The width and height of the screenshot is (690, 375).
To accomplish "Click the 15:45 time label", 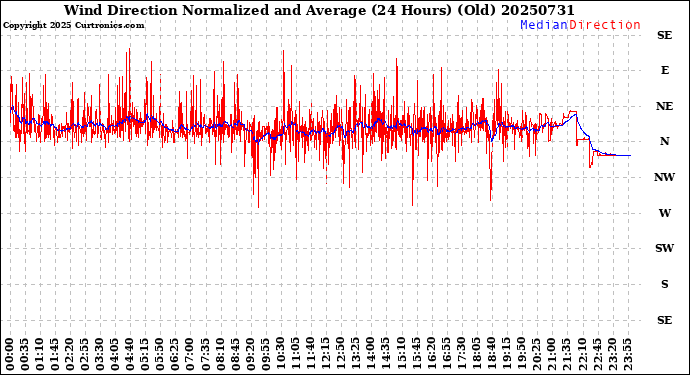I will tap(416, 354).
